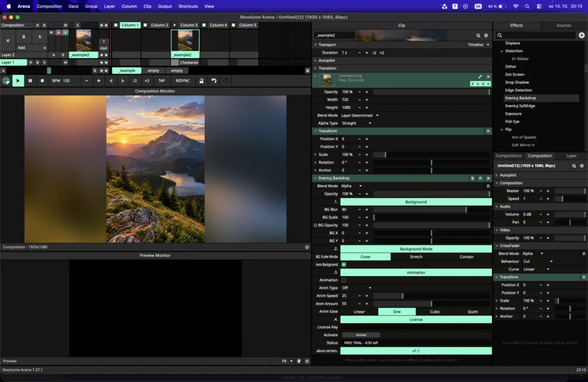Toggle the Auto Background checkbox
The height and width of the screenshot is (382, 588).
click(x=344, y=264)
